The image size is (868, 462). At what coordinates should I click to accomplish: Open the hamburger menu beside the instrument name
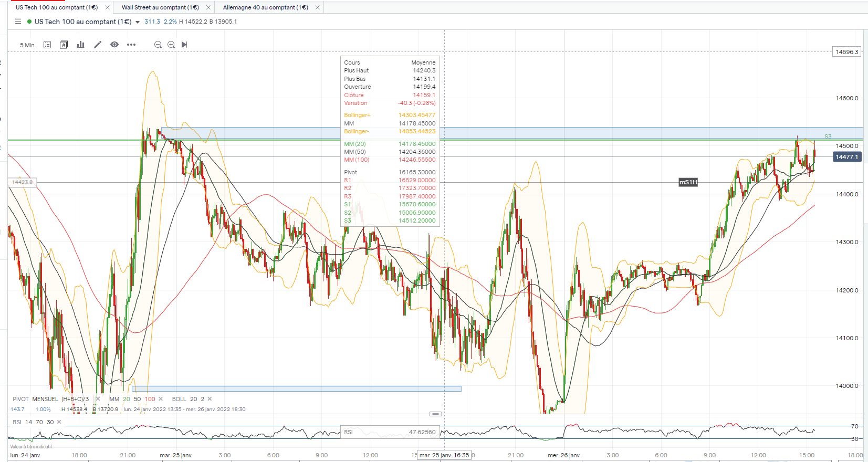pyautogui.click(x=18, y=22)
